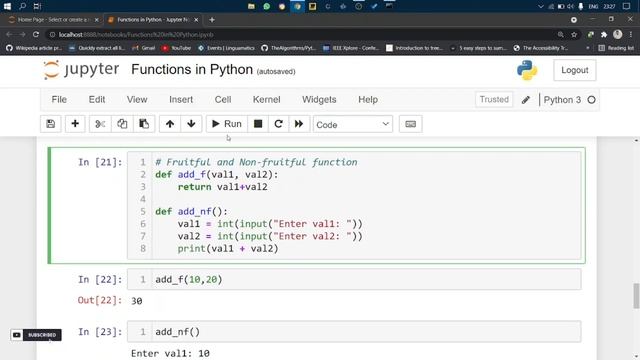Screen dimensions: 640x360
Task: Close the Home Page tab
Action: tap(97, 20)
